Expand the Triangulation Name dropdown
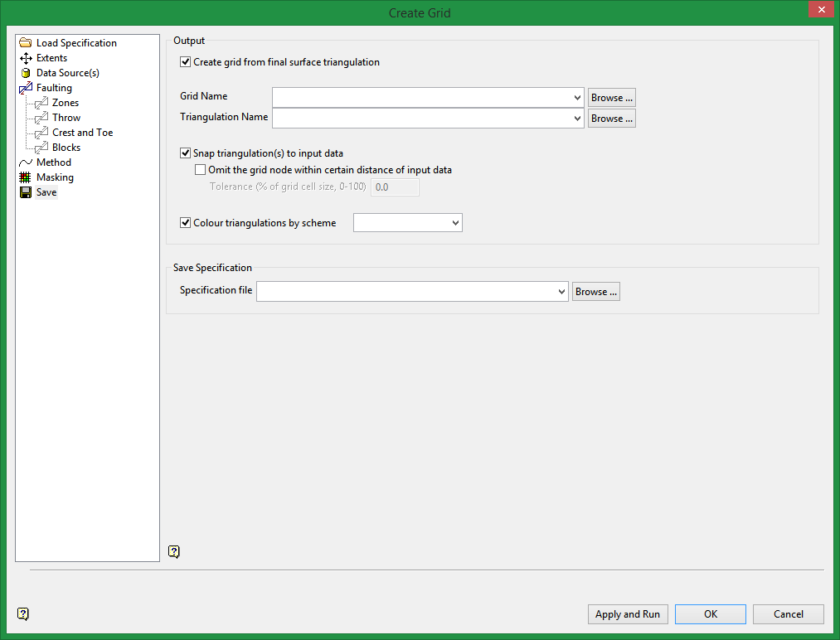Screen dimensions: 840x640 click(x=577, y=119)
